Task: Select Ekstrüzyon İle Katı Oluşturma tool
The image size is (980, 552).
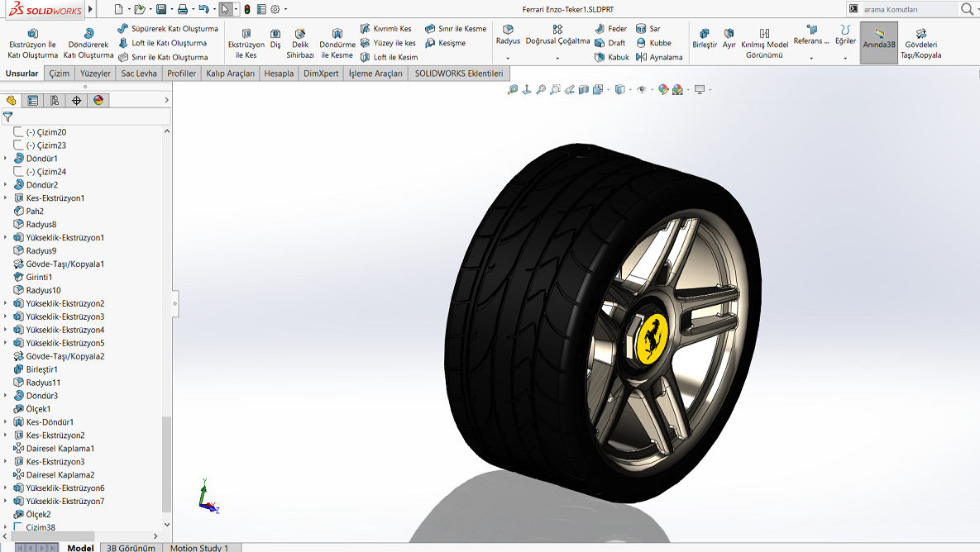Action: [32, 44]
